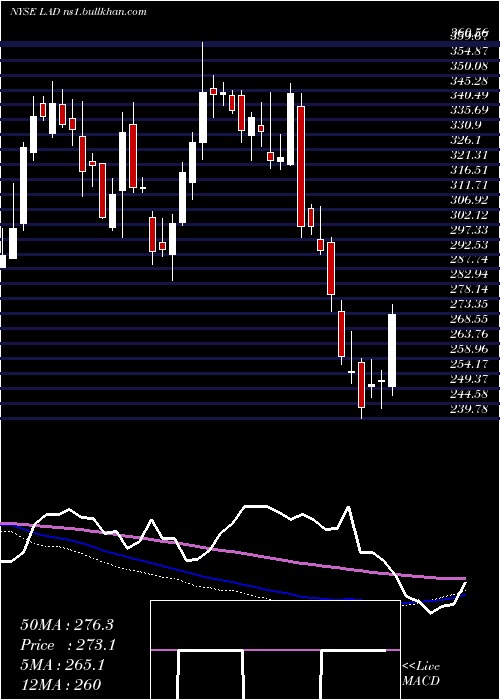Image resolution: width=500 pixels, height=700 pixels.
Task: Click the 282.94 price axis label
Action: pyautogui.click(x=469, y=274)
